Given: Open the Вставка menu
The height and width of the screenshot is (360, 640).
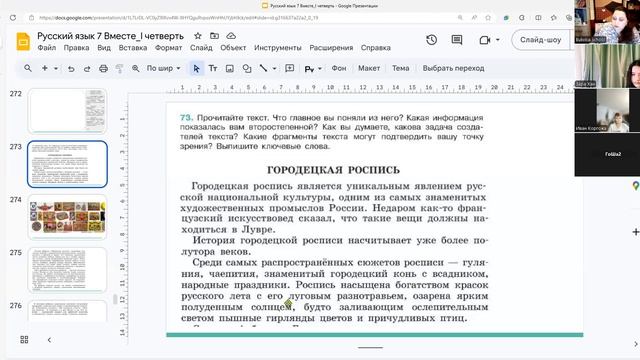Looking at the screenshot, I should click(133, 48).
